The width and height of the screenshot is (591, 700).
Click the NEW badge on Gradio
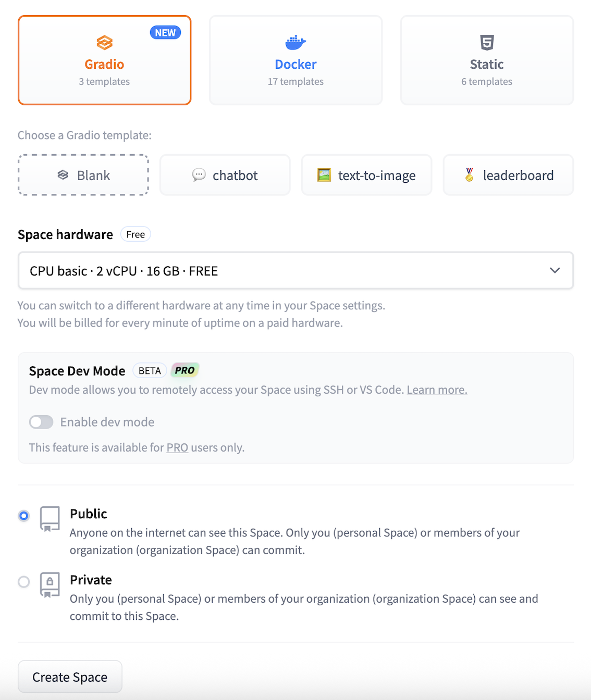pos(165,33)
